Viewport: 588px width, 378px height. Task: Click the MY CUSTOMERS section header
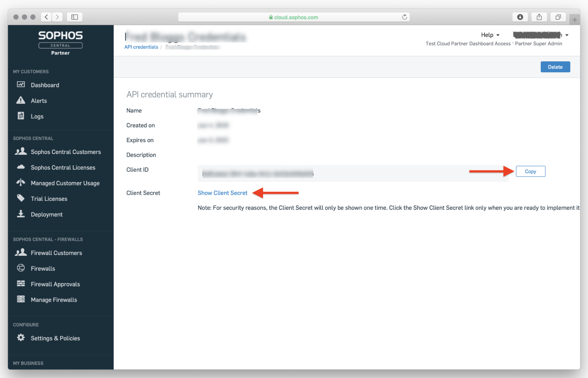31,72
